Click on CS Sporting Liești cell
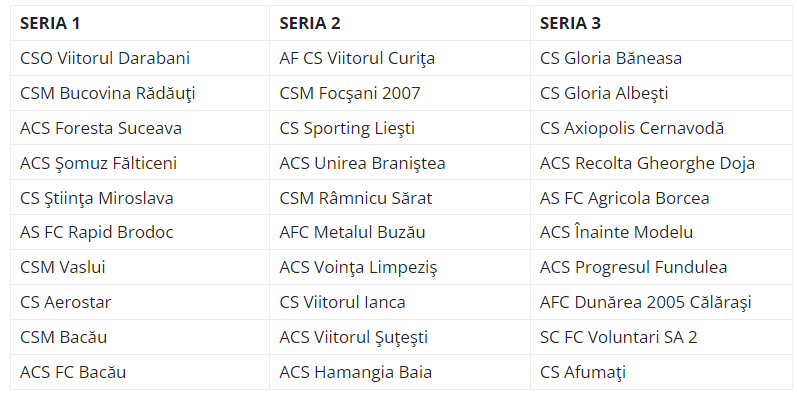The height and width of the screenshot is (402, 797). (347, 128)
